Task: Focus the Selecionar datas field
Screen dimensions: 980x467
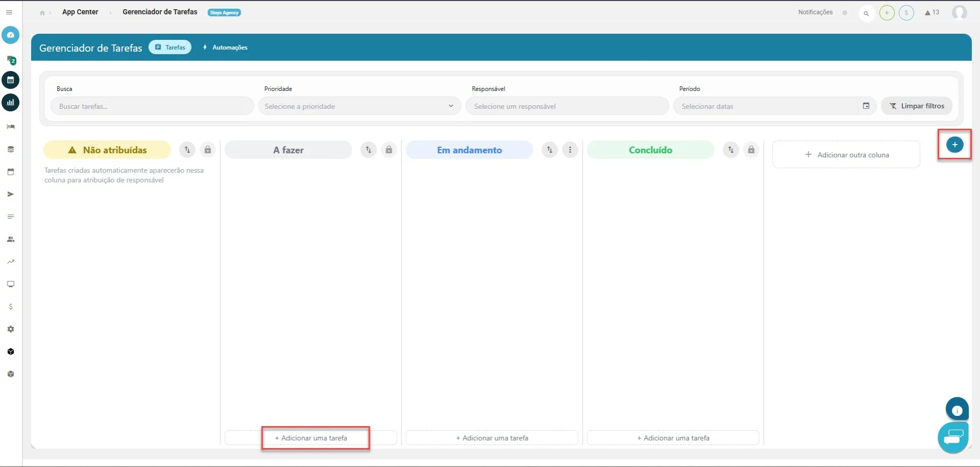Action: coord(766,106)
